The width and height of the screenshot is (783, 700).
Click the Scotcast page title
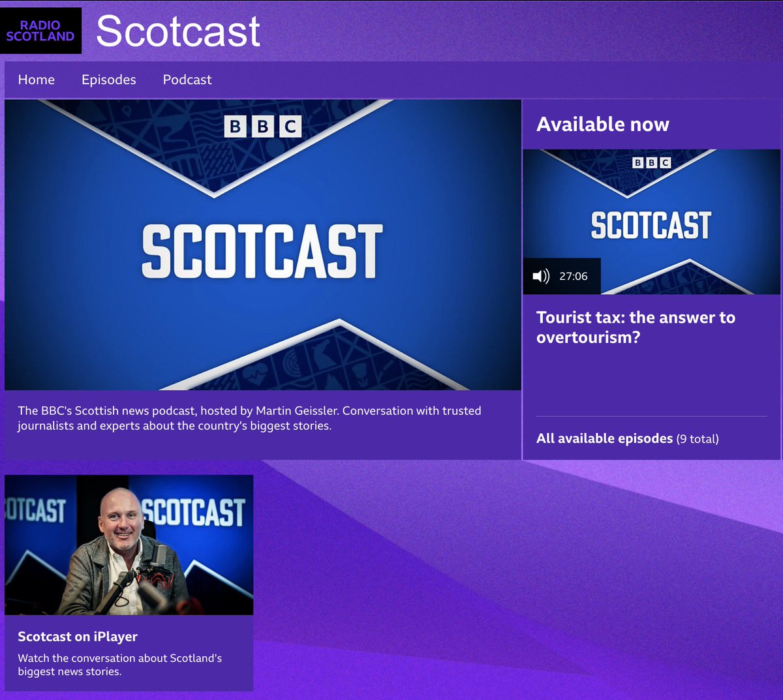point(178,31)
